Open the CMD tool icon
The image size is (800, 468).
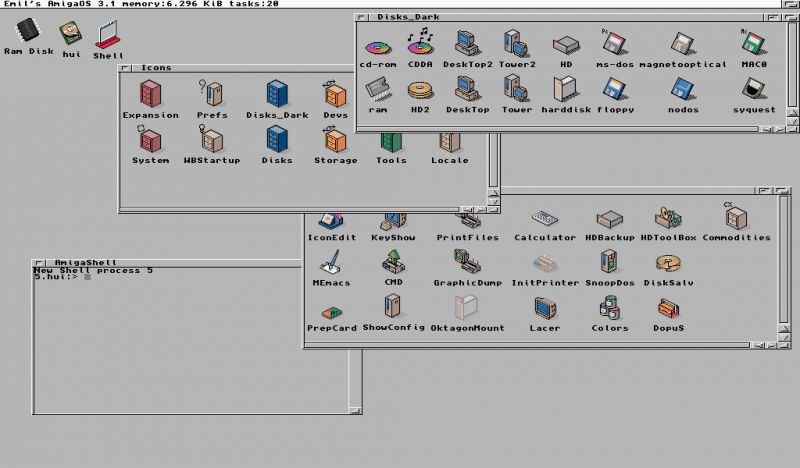click(393, 261)
